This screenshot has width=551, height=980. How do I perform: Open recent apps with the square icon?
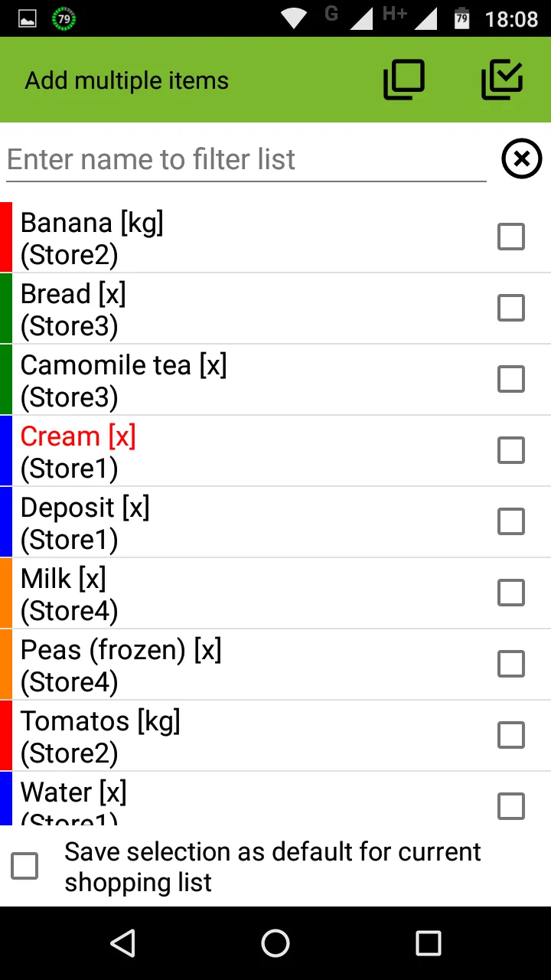point(429,943)
